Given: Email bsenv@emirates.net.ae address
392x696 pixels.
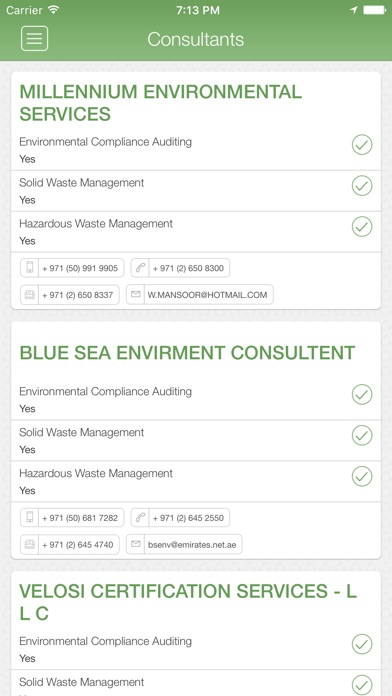Looking at the screenshot, I should [x=192, y=544].
